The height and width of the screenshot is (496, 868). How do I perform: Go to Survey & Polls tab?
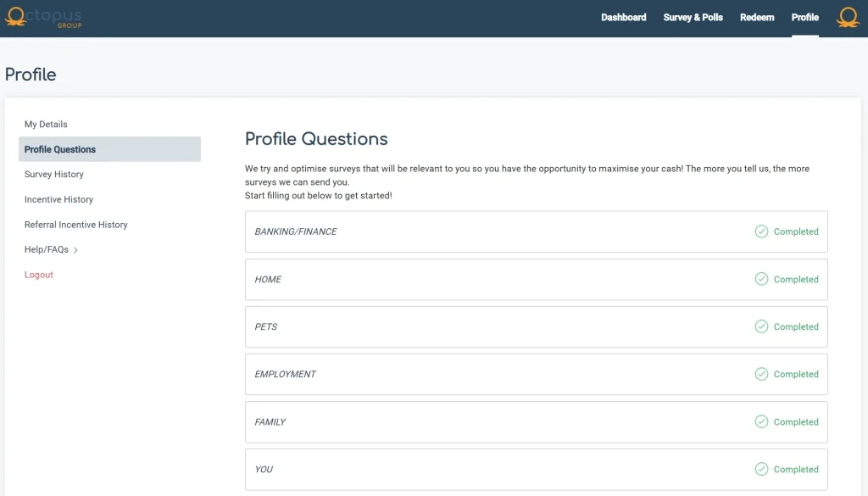tap(693, 18)
